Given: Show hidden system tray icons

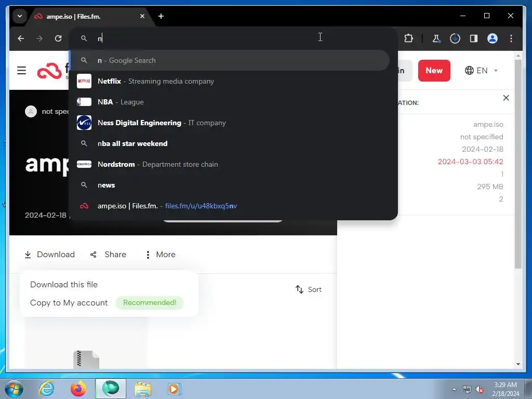Looking at the screenshot, I should [x=454, y=389].
